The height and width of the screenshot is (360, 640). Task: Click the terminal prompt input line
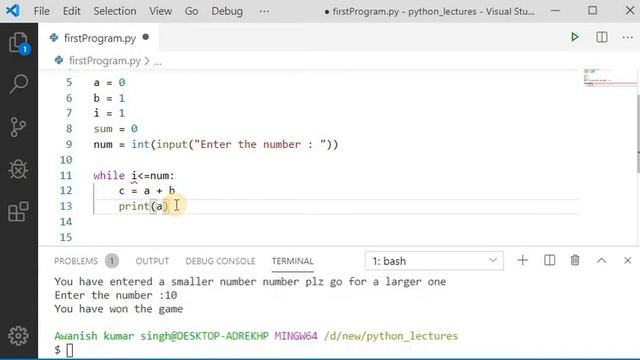(70, 350)
